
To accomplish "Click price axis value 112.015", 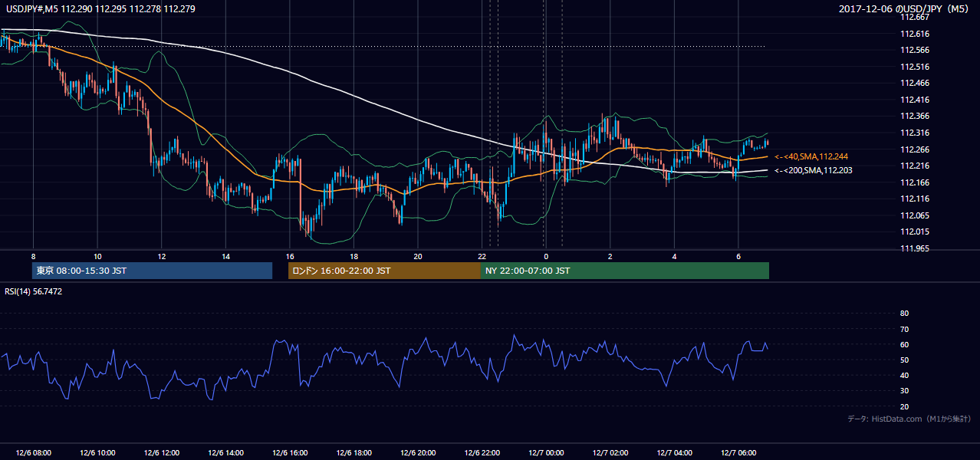I will click(x=915, y=232).
